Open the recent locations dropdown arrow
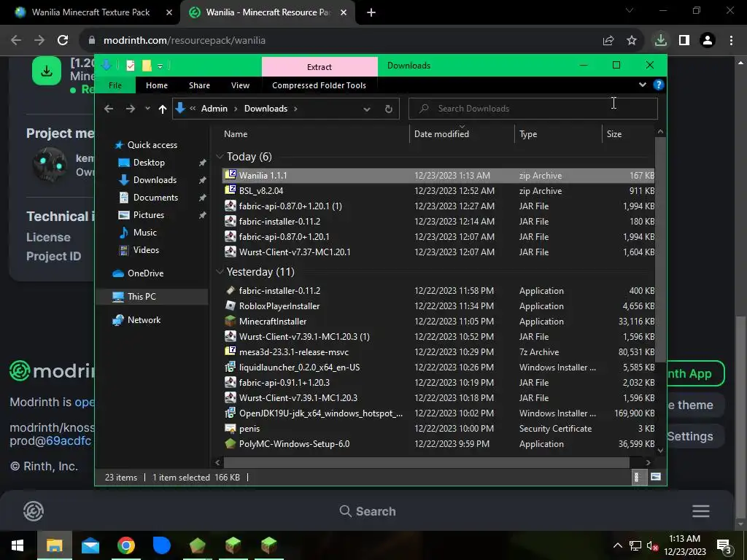This screenshot has width=747, height=560. tap(147, 109)
